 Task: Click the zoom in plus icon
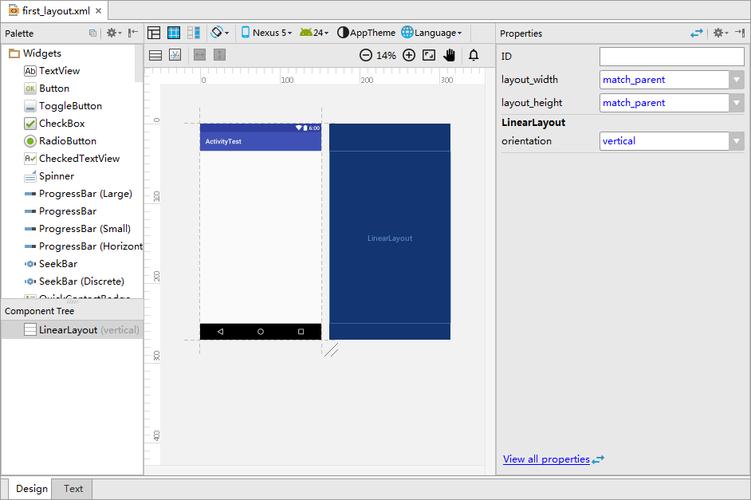point(408,55)
